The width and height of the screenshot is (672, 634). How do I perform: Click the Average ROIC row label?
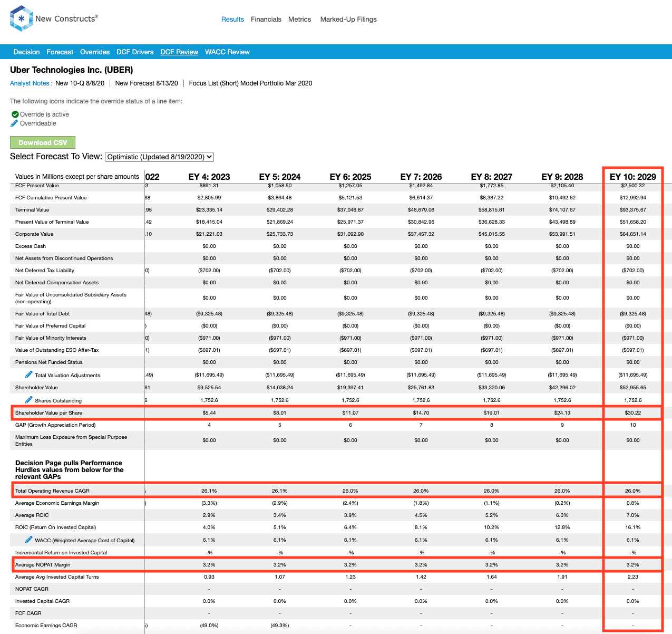coord(32,515)
